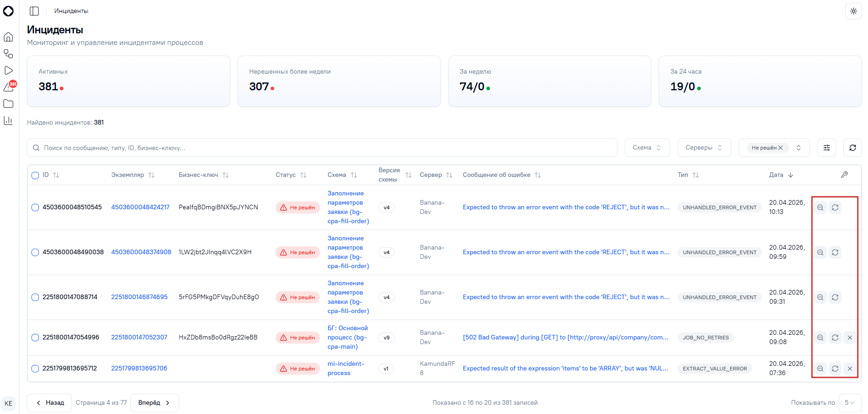Open rows-per-page dropdown showing 5
Screen dimensions: 868x414
[x=849, y=403]
